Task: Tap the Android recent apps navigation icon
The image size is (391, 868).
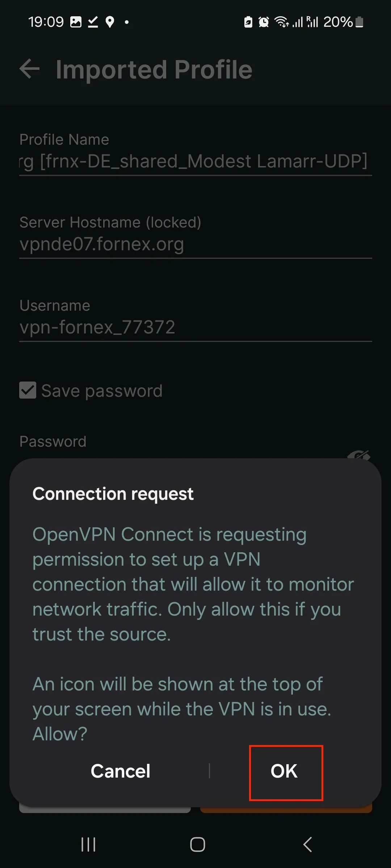Action: point(88,844)
